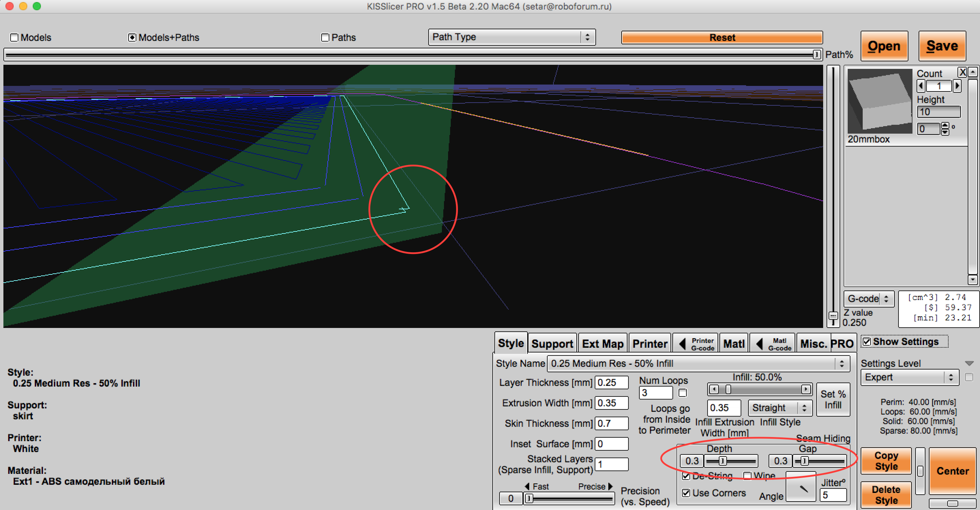
Task: Click rotation angle up stepper arrow
Action: [945, 125]
